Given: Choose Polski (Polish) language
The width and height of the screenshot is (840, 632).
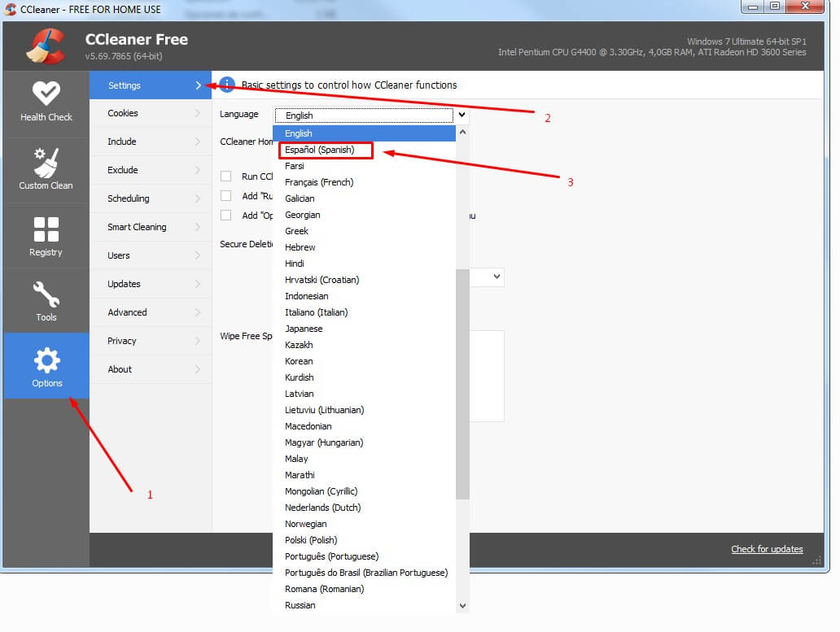Looking at the screenshot, I should pos(365,540).
